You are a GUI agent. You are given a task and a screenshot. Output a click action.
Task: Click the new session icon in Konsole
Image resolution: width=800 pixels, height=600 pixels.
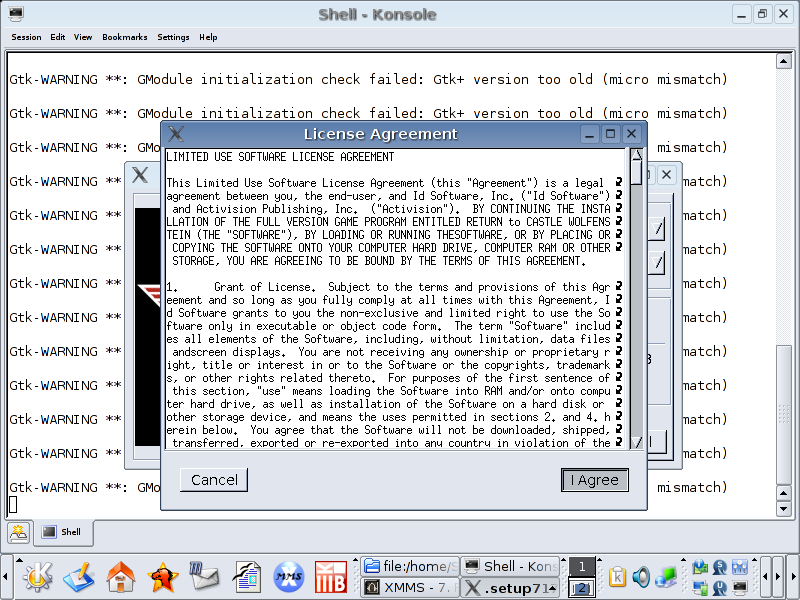18,533
